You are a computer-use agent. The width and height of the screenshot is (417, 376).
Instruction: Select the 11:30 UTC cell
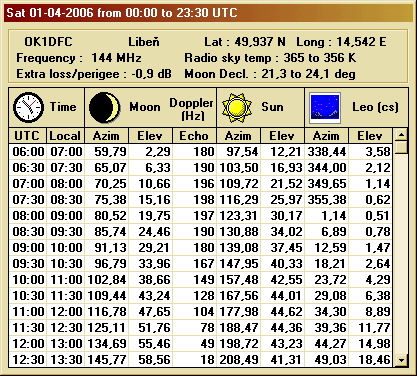tap(28, 328)
